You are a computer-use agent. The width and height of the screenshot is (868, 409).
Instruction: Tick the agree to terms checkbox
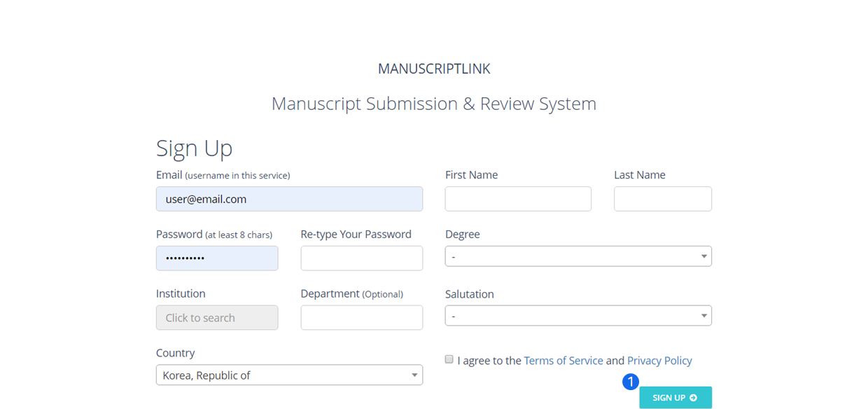pyautogui.click(x=449, y=359)
